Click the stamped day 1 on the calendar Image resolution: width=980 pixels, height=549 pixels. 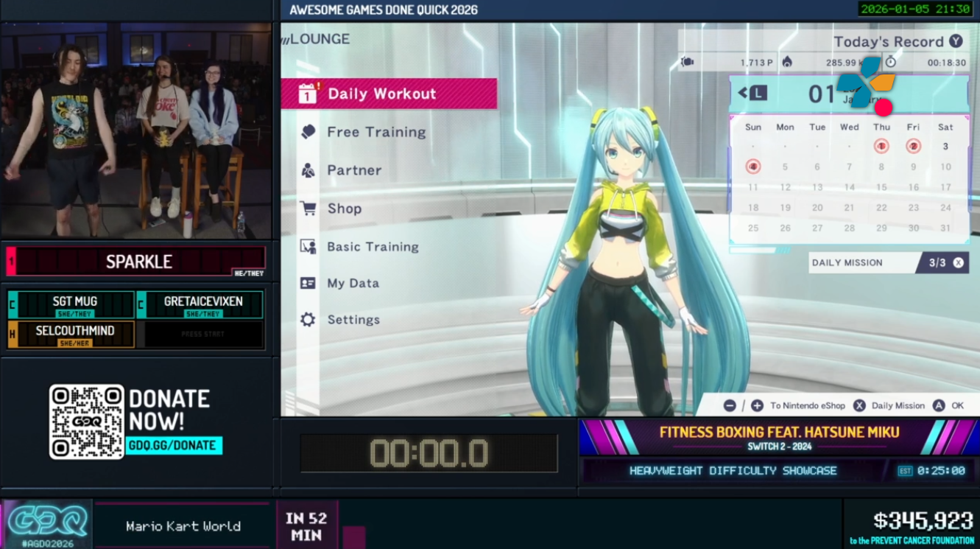click(x=881, y=146)
